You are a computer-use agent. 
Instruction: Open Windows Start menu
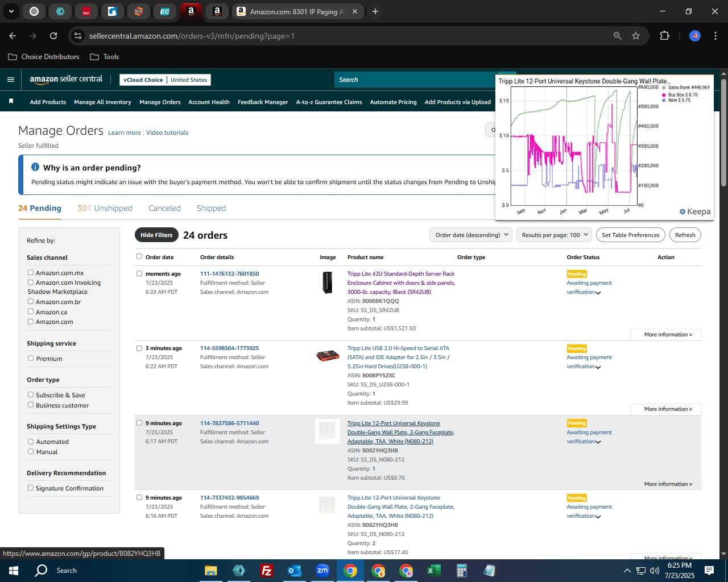14,571
